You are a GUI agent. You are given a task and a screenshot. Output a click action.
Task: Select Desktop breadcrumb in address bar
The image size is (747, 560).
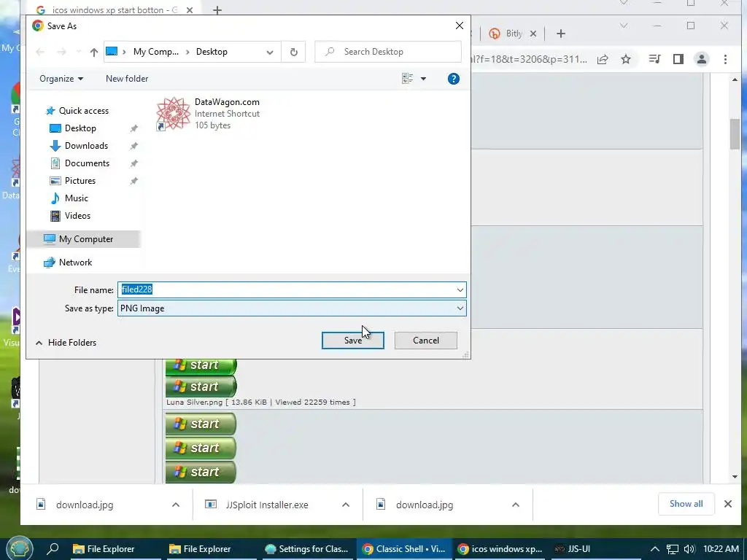click(212, 52)
